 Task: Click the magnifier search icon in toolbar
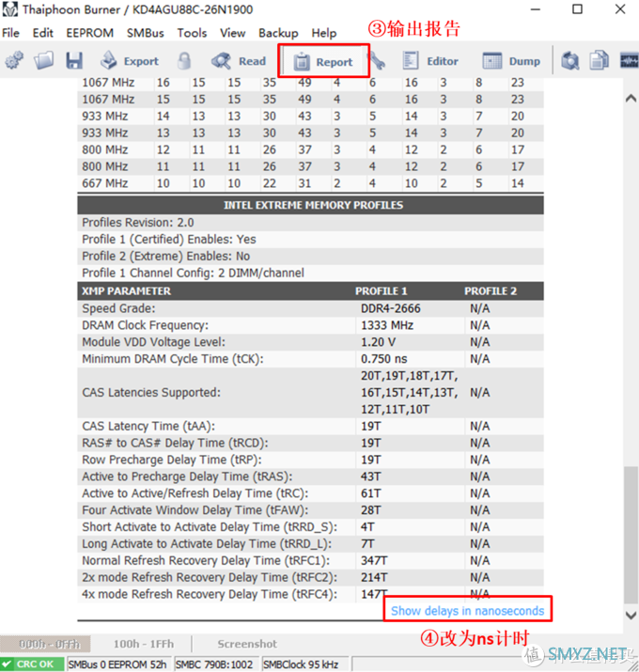570,60
